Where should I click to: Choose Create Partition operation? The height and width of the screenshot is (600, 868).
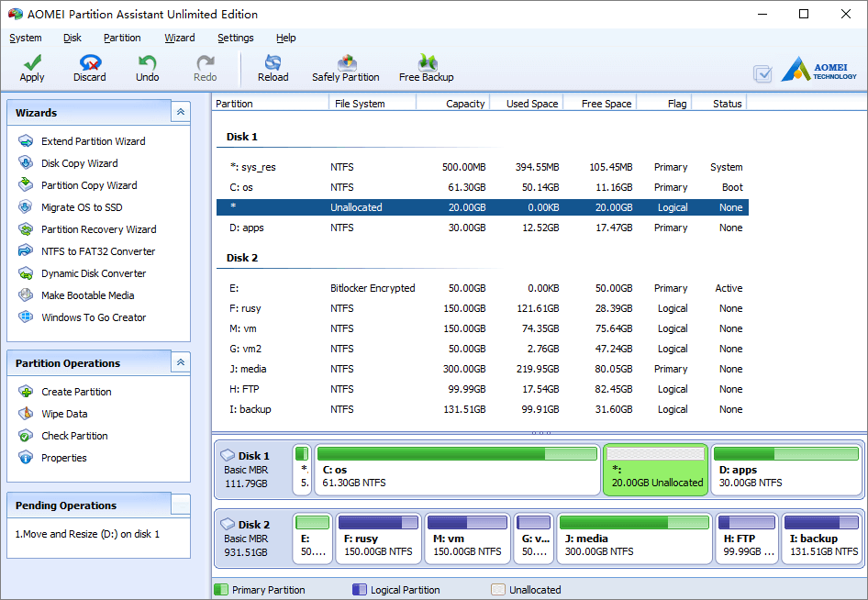click(x=76, y=392)
